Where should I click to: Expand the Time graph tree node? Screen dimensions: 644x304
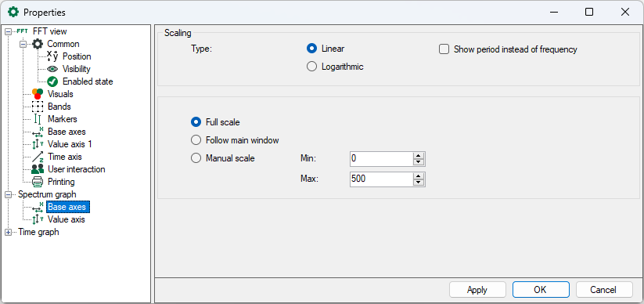coord(8,232)
